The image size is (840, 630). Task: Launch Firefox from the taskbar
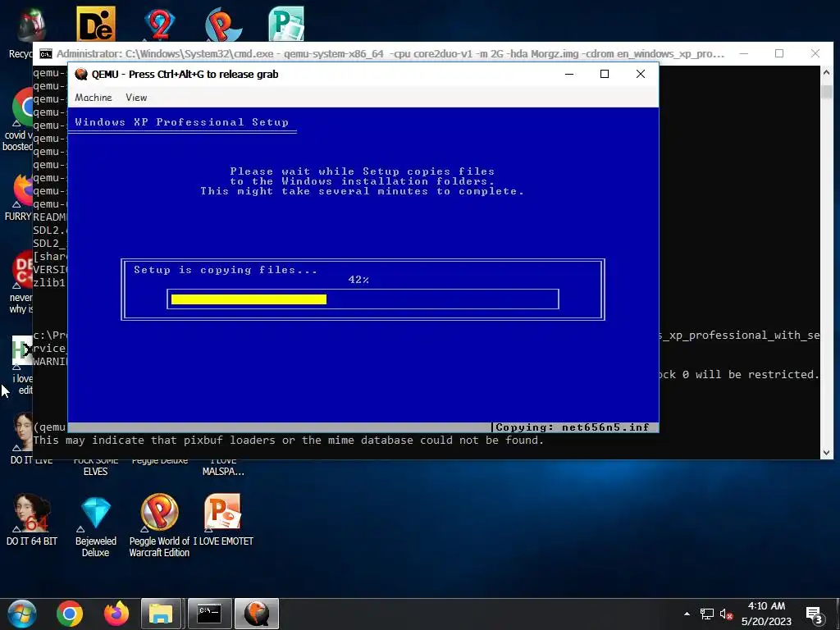[116, 614]
